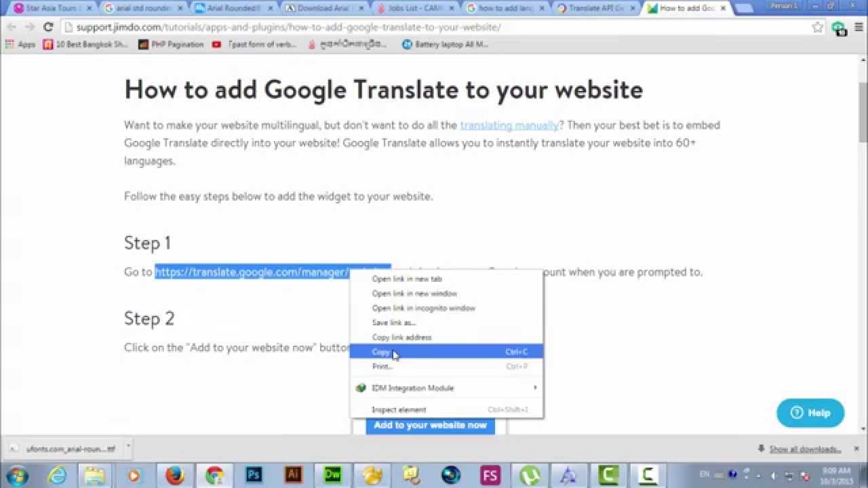Viewport: 868px width, 488px height.
Task: Expand the IDM Integration Module submenu
Action: (446, 388)
